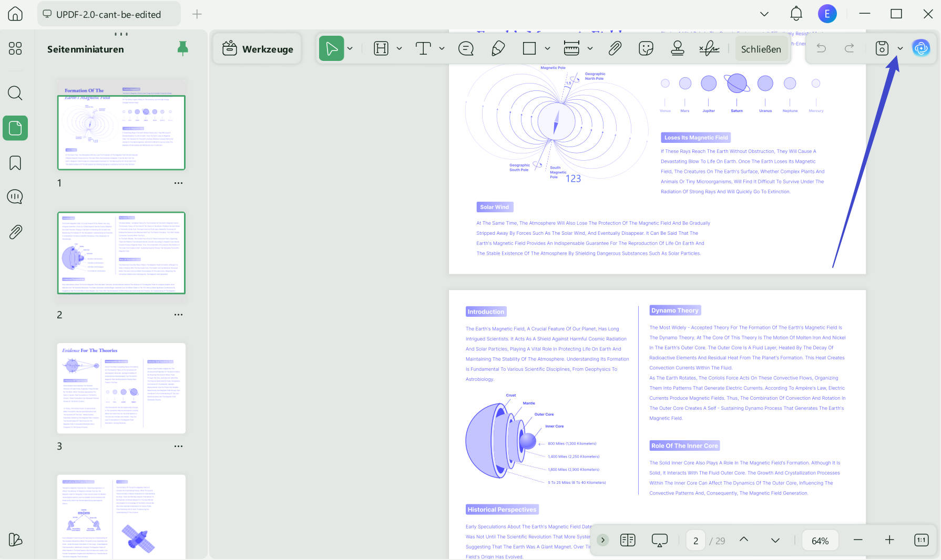The height and width of the screenshot is (560, 941).
Task: Click the Loses Its Magnetic Field heading
Action: (696, 138)
